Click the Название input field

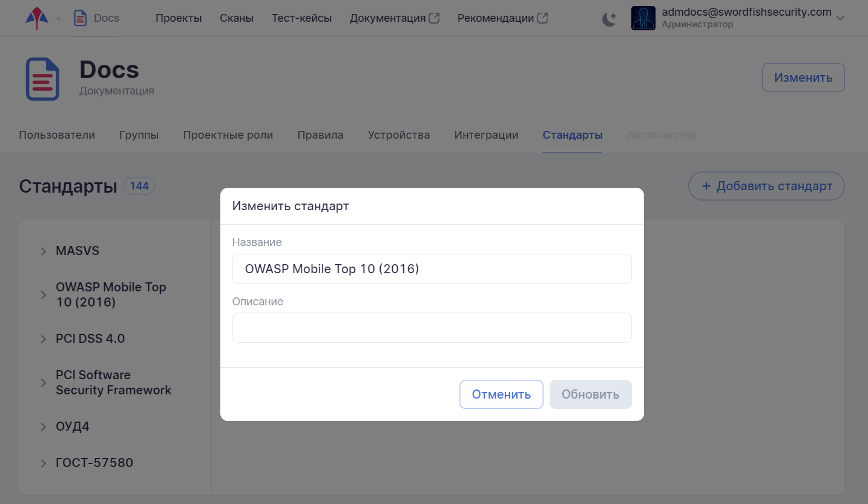point(432,269)
